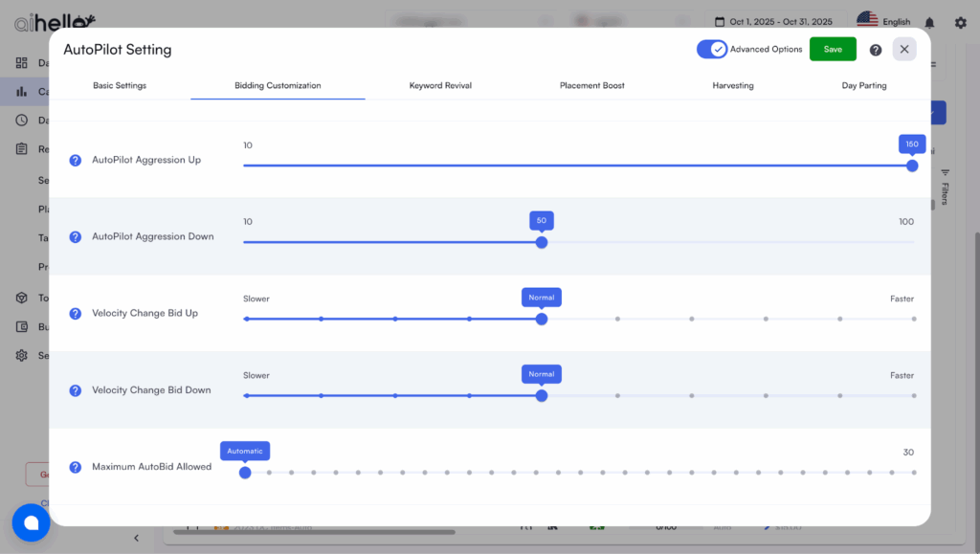Click help icon beside Velocity Change Bid Down
980x554 pixels.
[76, 390]
